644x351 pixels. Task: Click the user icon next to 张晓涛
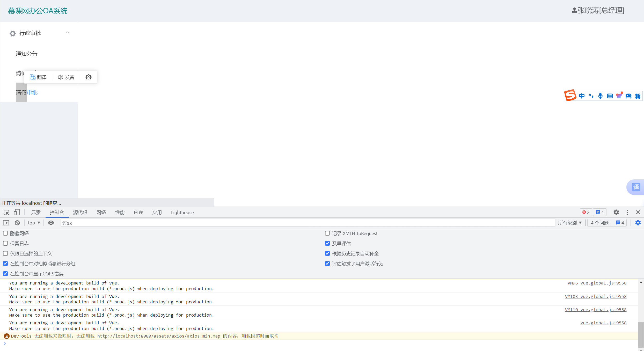coord(574,10)
